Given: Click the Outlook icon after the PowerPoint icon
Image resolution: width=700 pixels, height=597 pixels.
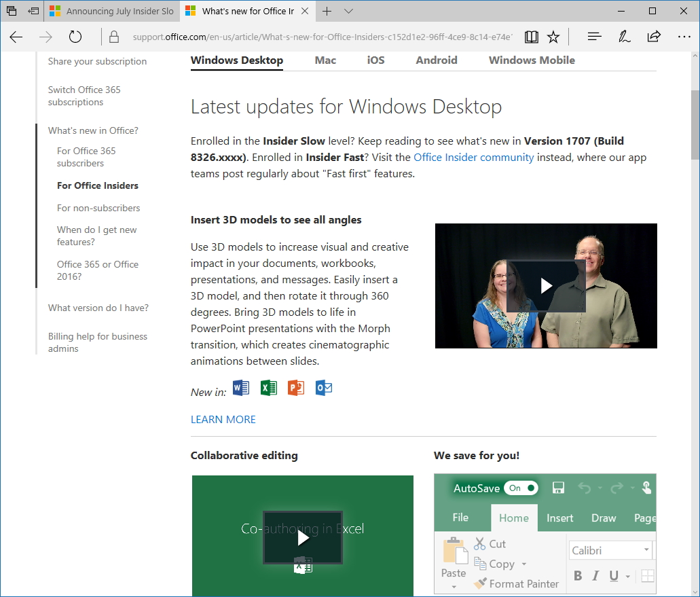Looking at the screenshot, I should (x=323, y=387).
